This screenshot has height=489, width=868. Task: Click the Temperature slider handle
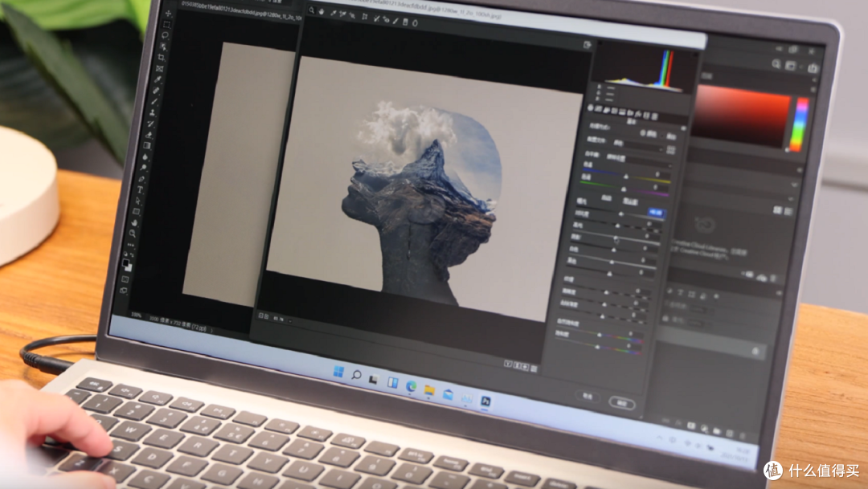tap(626, 177)
